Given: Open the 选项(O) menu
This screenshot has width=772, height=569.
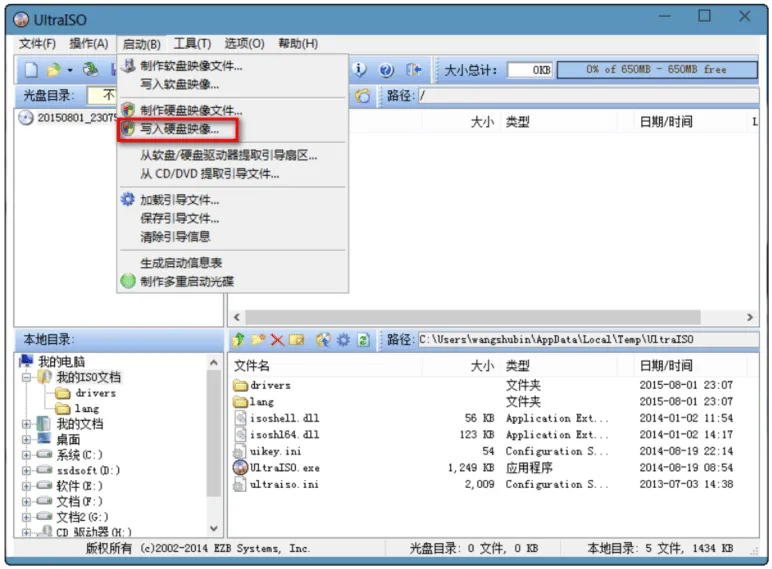Looking at the screenshot, I should click(244, 44).
